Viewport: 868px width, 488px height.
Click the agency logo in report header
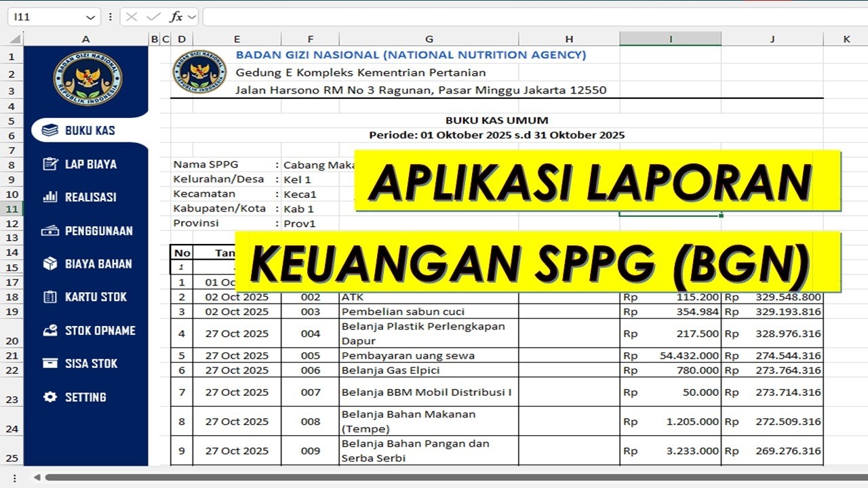tap(199, 72)
